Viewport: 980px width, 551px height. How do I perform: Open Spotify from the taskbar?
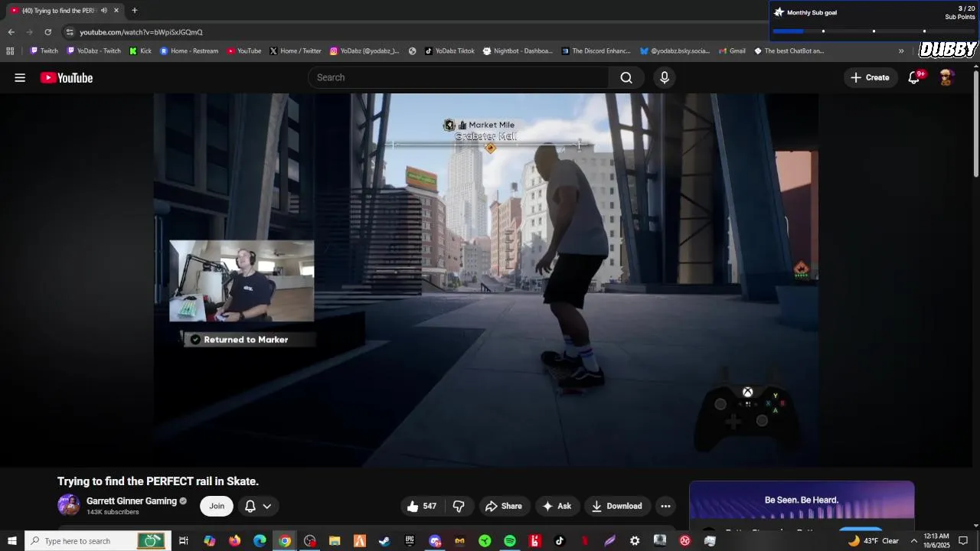510,541
